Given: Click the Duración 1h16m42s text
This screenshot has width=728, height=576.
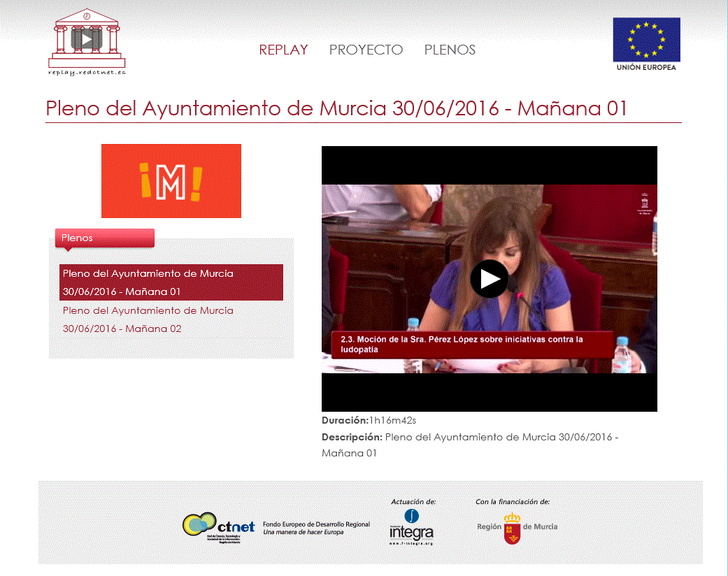Looking at the screenshot, I should point(369,420).
